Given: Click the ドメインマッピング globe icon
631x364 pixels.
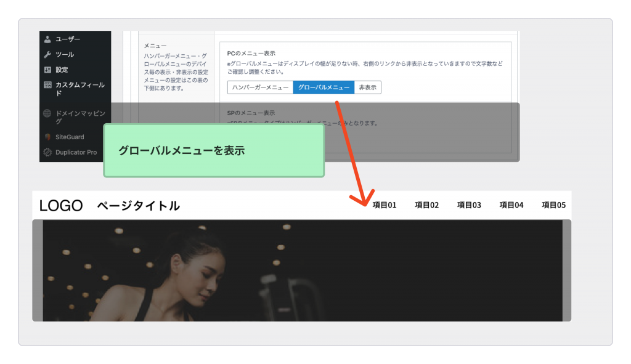Looking at the screenshot, I should tap(47, 114).
